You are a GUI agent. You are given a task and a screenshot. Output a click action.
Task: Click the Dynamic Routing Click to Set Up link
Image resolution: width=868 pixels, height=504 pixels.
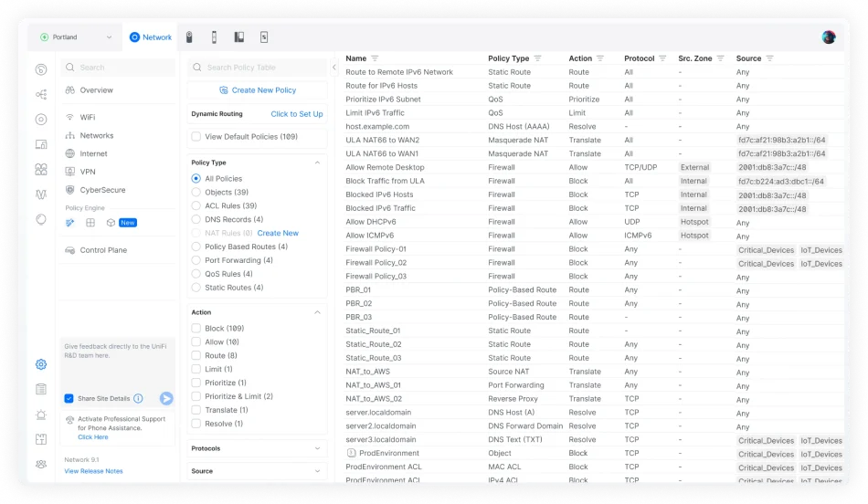click(x=297, y=114)
